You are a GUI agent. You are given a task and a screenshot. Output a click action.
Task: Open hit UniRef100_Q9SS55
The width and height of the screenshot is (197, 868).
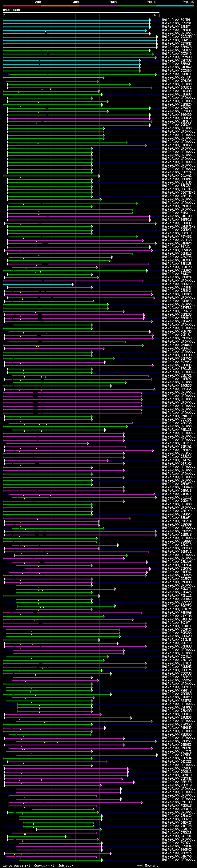[x=177, y=37]
